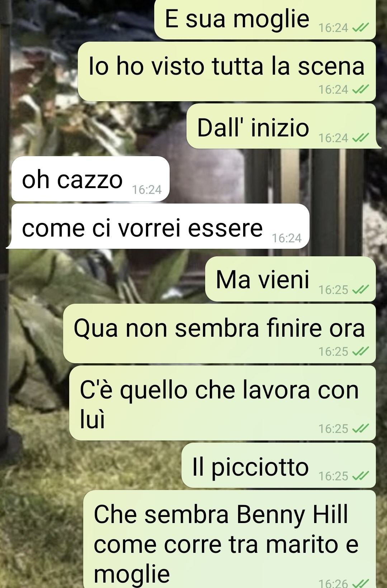Select the 'Io ho visto tutta la scena' bubble

pyautogui.click(x=227, y=71)
